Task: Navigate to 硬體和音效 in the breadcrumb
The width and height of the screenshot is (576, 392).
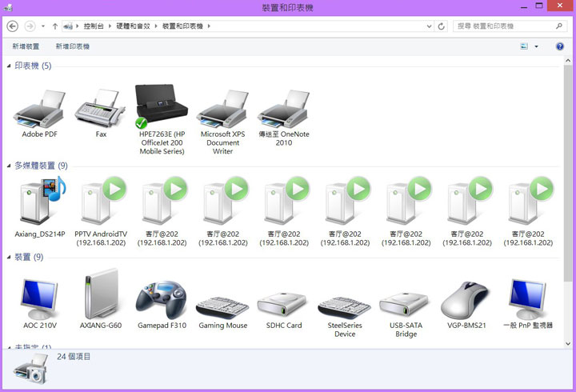Action: pos(133,26)
